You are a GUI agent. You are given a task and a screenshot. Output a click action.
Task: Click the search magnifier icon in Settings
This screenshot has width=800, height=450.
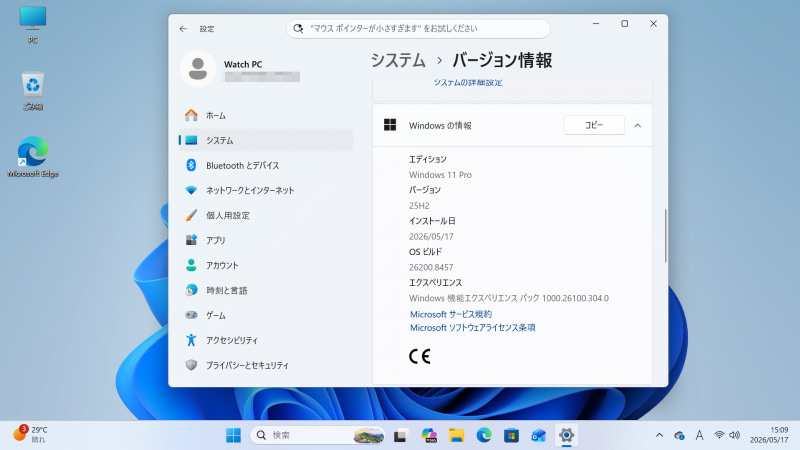point(298,29)
